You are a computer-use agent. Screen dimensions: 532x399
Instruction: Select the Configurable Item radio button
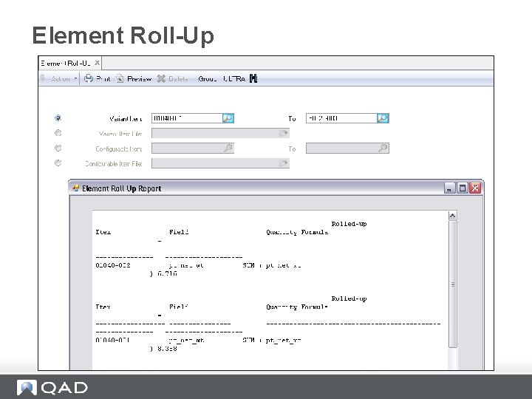(58, 148)
